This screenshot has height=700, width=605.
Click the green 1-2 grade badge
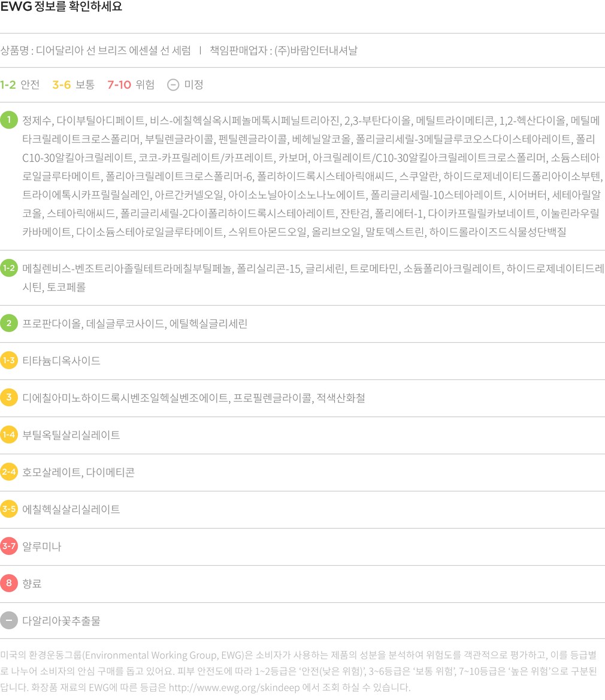(9, 268)
